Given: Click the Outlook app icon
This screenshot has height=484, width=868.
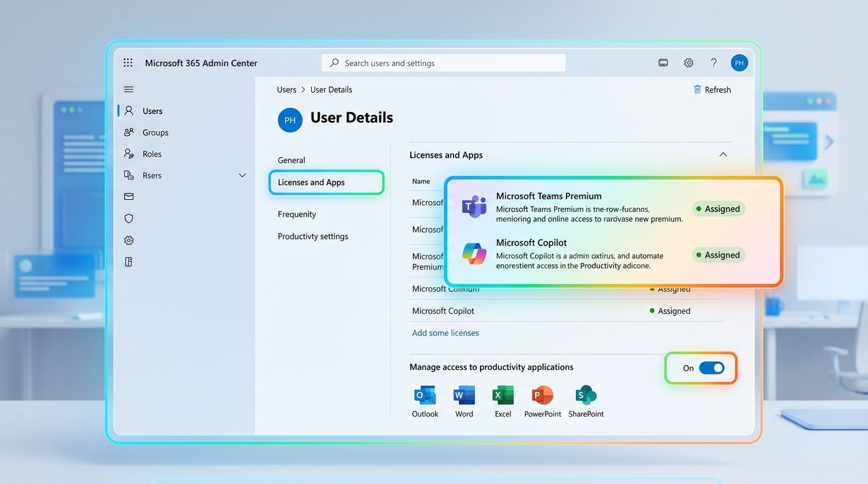Looking at the screenshot, I should tap(425, 396).
